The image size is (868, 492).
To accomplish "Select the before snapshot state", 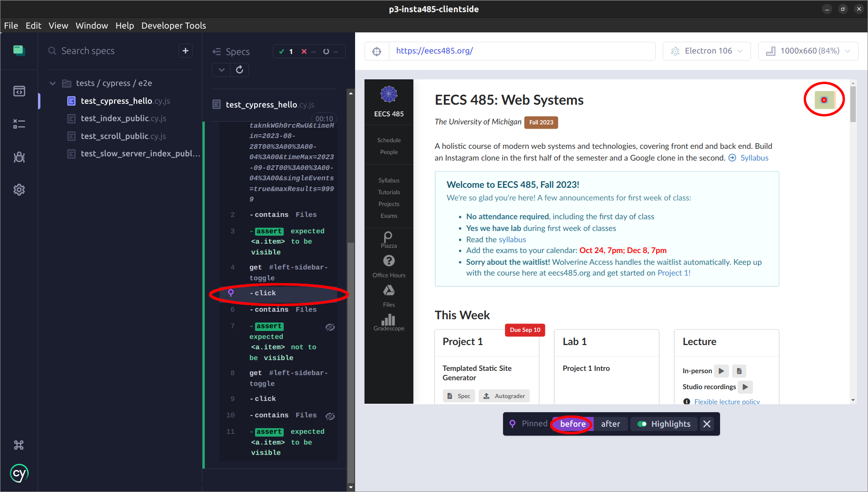I will coord(573,424).
